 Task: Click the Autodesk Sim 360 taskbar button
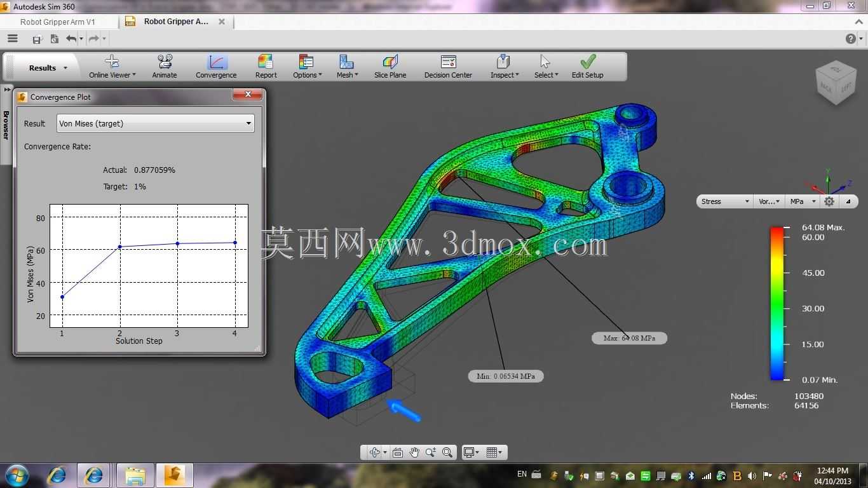click(x=174, y=475)
